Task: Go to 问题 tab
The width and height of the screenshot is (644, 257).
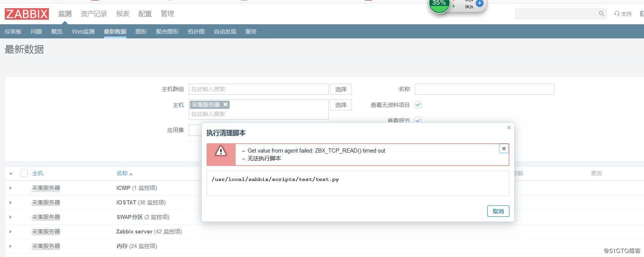Action: (36, 31)
